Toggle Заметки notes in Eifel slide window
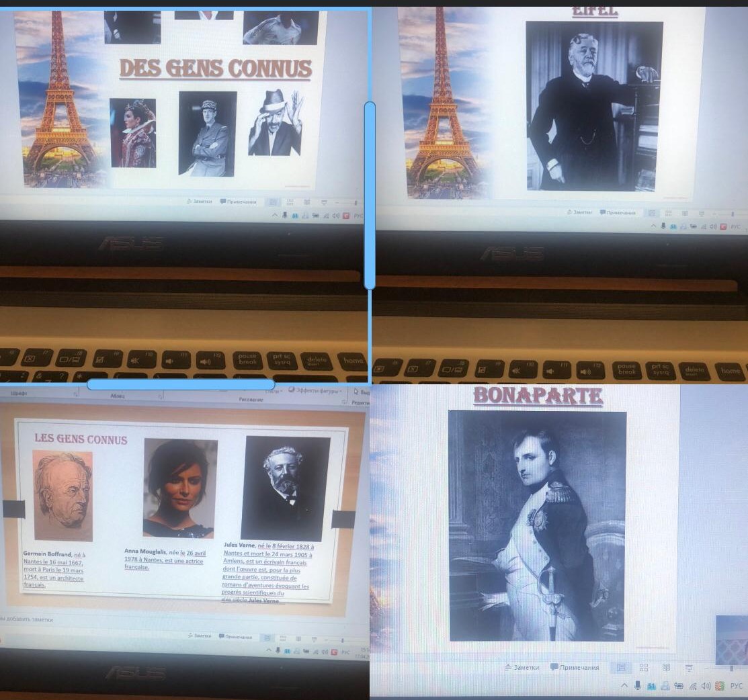748x700 pixels. click(x=579, y=212)
